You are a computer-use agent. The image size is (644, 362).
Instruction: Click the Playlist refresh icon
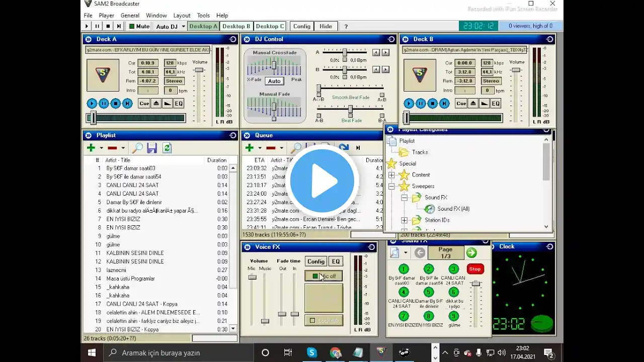pos(167,148)
